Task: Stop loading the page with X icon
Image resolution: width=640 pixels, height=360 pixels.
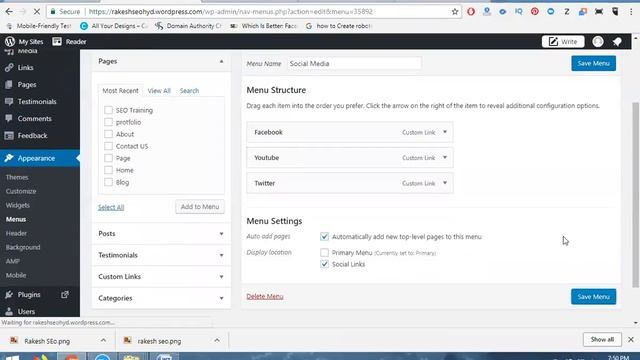Action: pyautogui.click(x=36, y=11)
